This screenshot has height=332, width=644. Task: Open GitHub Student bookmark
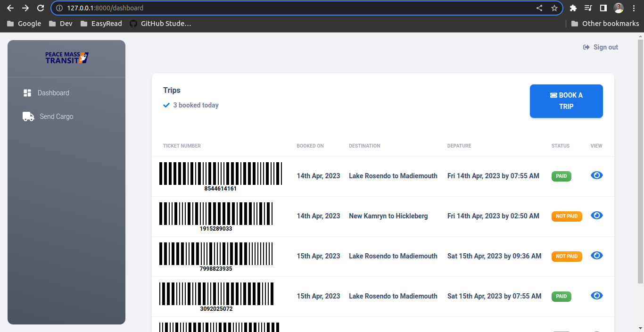click(x=161, y=24)
